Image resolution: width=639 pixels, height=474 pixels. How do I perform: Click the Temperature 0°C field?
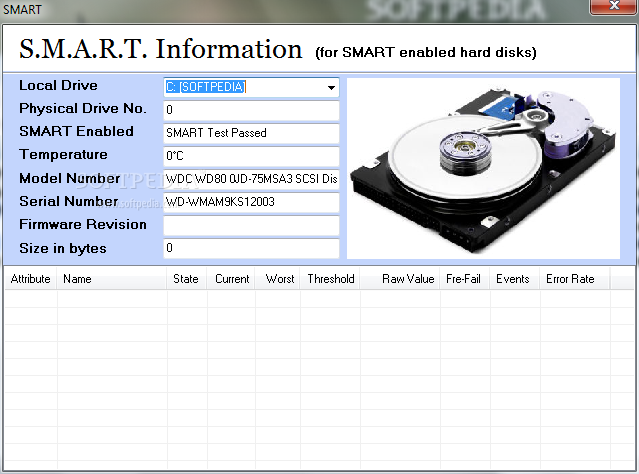pos(251,156)
